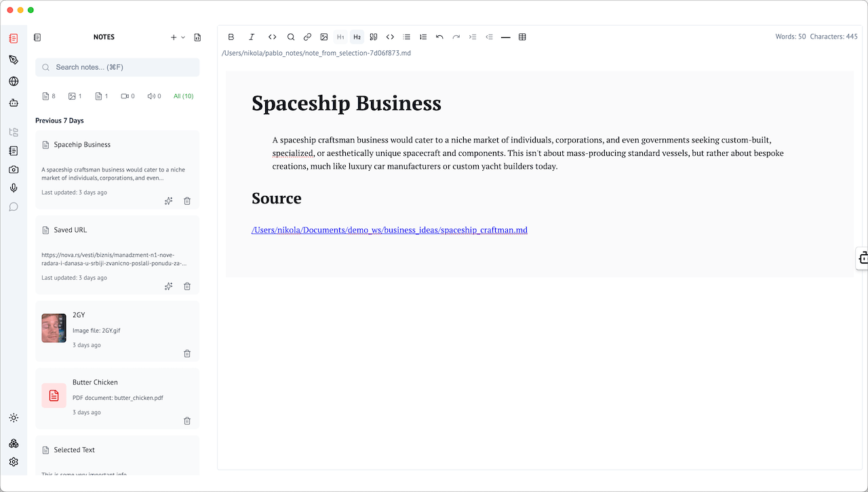
Task: Open the robot assistant in sidebar
Action: coord(14,103)
